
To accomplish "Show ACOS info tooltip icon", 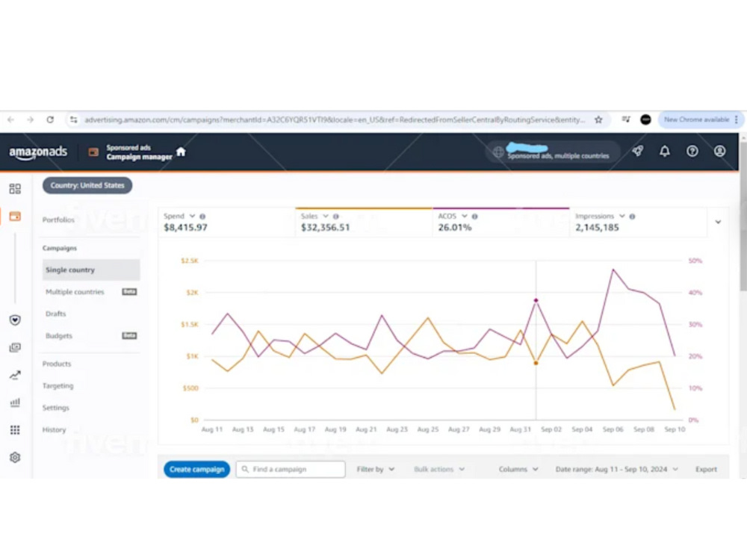I will (474, 217).
